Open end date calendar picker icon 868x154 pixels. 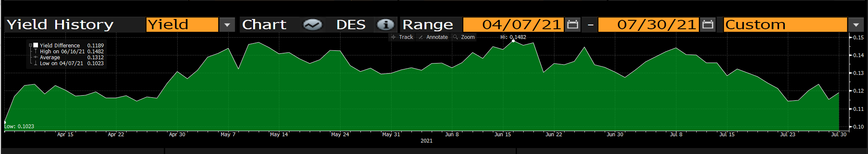708,25
